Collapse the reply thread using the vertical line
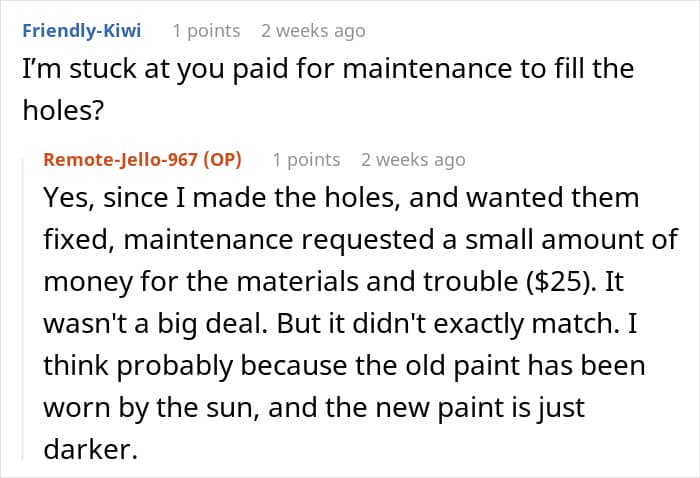The image size is (700, 478). pos(23,308)
